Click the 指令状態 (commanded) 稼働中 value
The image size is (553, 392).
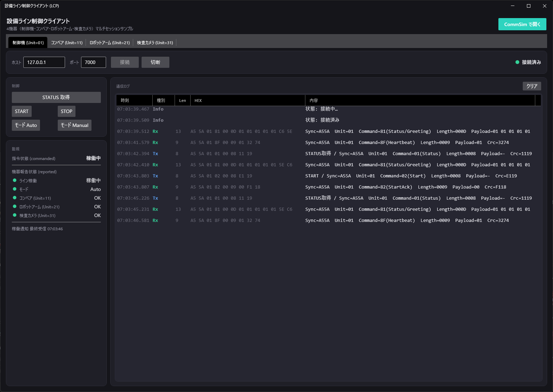pos(94,158)
